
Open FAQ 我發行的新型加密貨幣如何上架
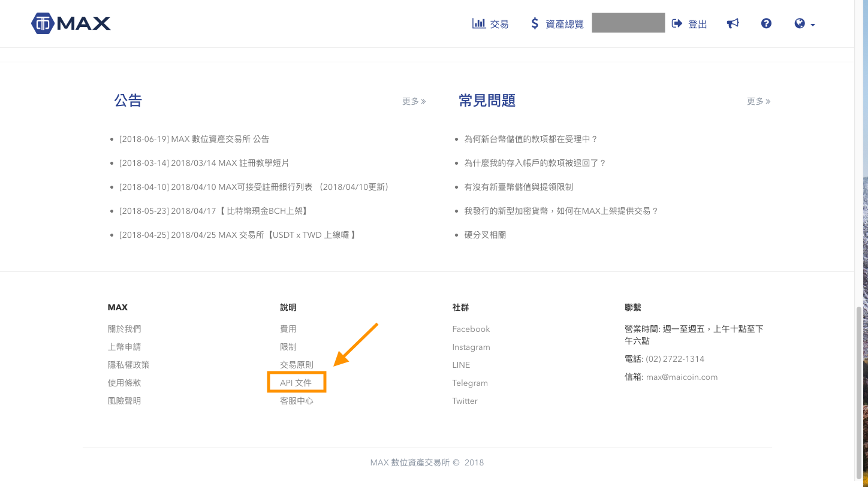[562, 211]
